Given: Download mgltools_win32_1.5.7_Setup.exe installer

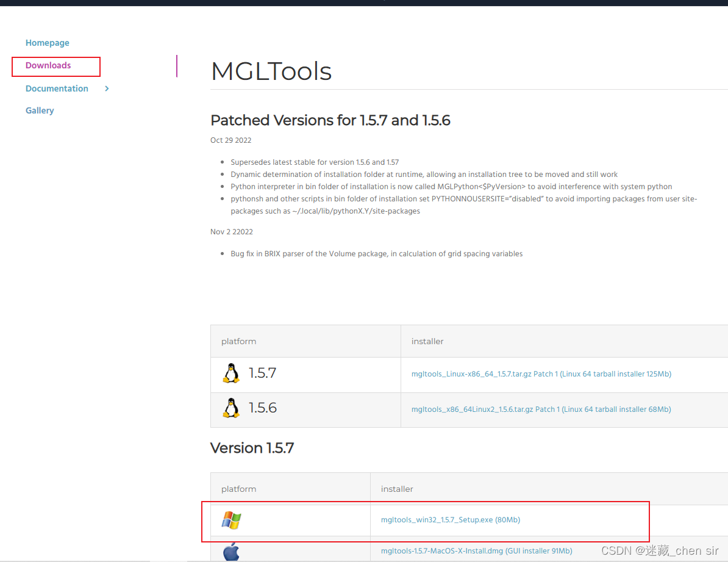Looking at the screenshot, I should coord(451,520).
